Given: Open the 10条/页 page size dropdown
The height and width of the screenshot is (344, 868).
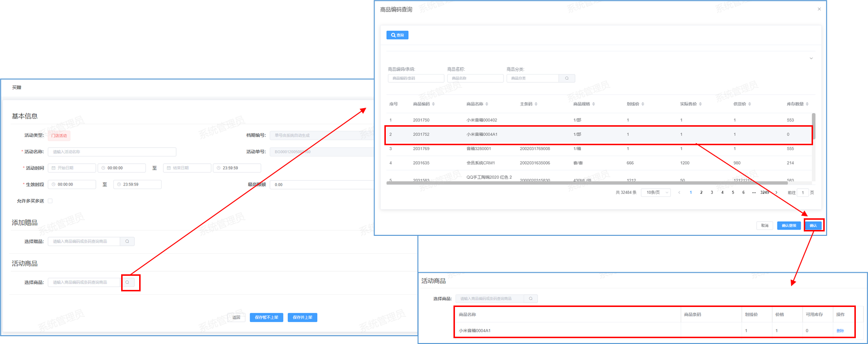Looking at the screenshot, I should [656, 192].
